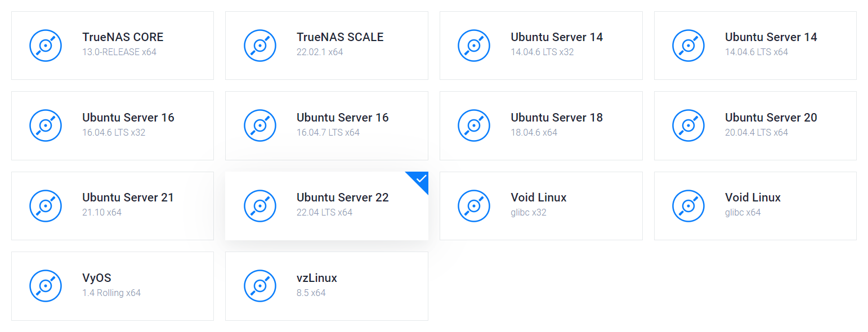Select the vzLinux disc icon

[x=259, y=286]
